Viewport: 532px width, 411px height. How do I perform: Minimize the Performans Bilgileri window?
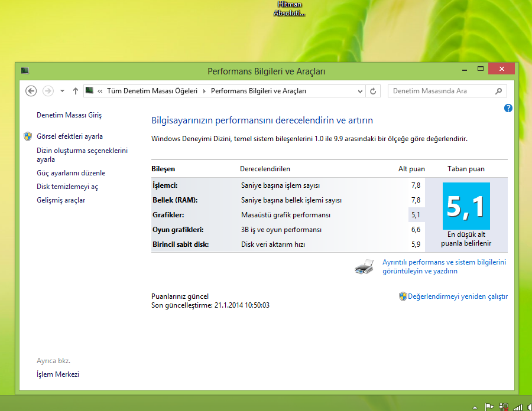(x=465, y=70)
